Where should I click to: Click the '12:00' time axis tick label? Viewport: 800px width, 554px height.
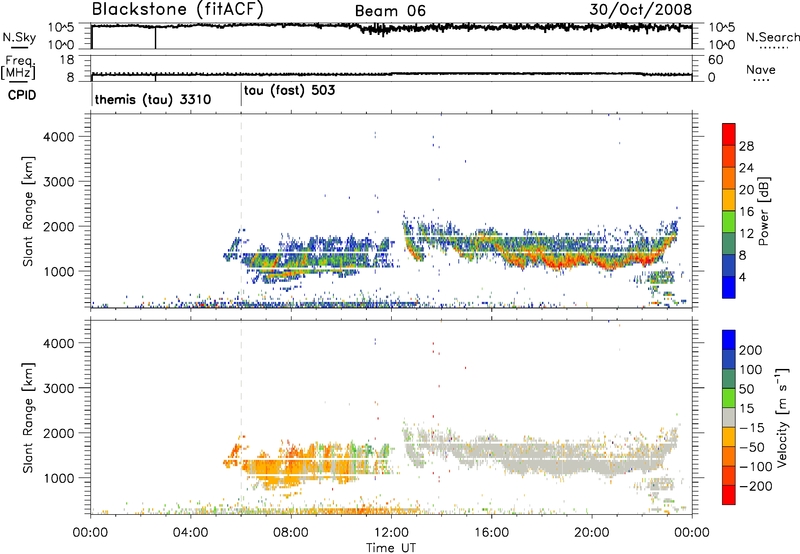[391, 533]
